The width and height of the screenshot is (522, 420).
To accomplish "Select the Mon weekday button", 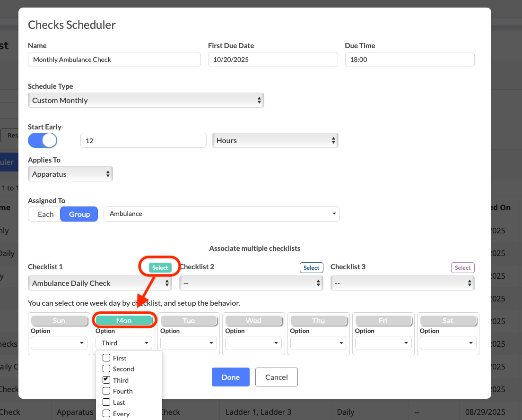I will coord(124,320).
